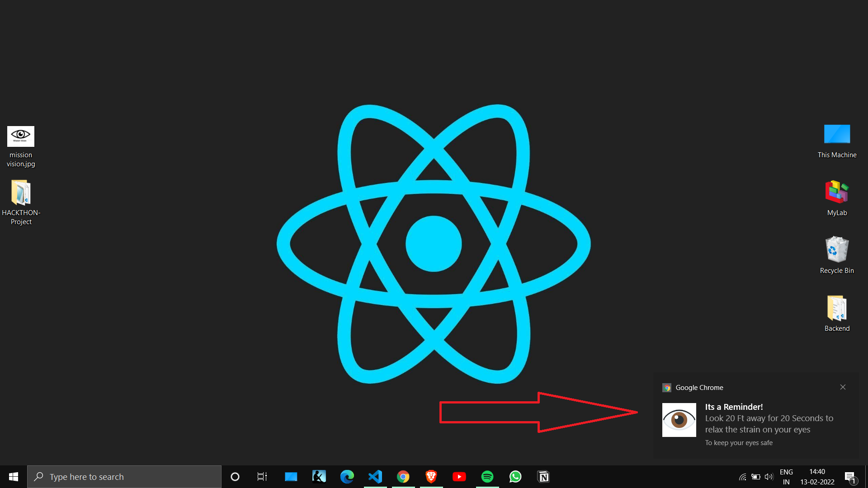
Task: Open Google Chrome taskbar icon
Action: coord(403,477)
